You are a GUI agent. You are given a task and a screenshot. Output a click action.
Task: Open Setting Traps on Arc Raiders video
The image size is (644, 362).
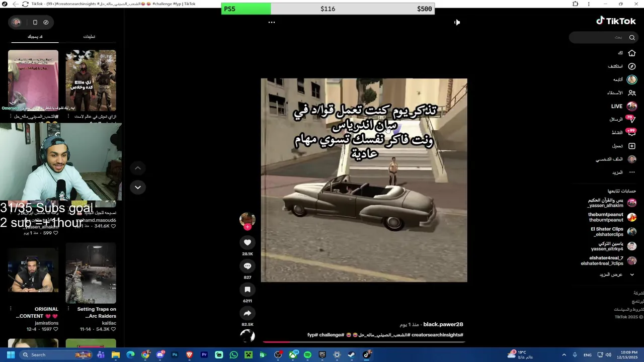[91, 273]
